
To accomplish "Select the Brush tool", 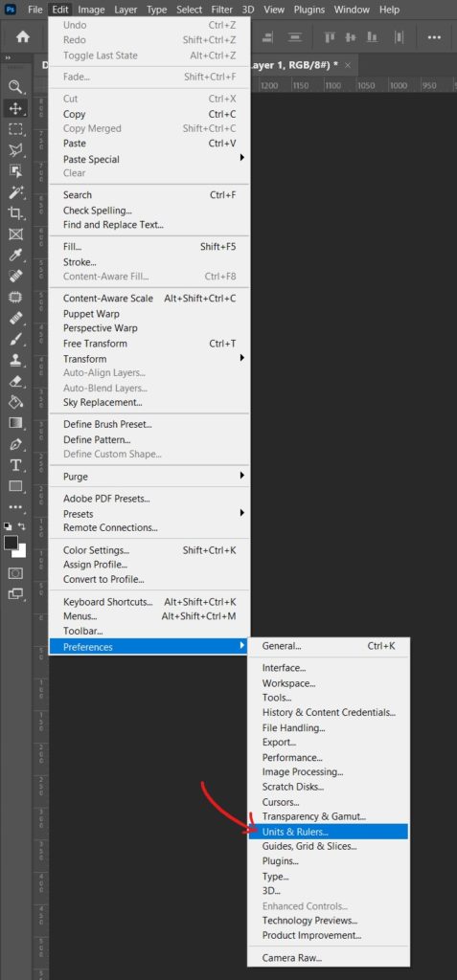I will click(15, 340).
